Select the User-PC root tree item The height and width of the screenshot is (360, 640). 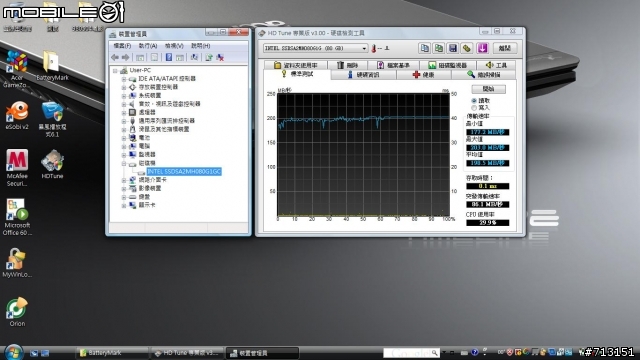(140, 70)
